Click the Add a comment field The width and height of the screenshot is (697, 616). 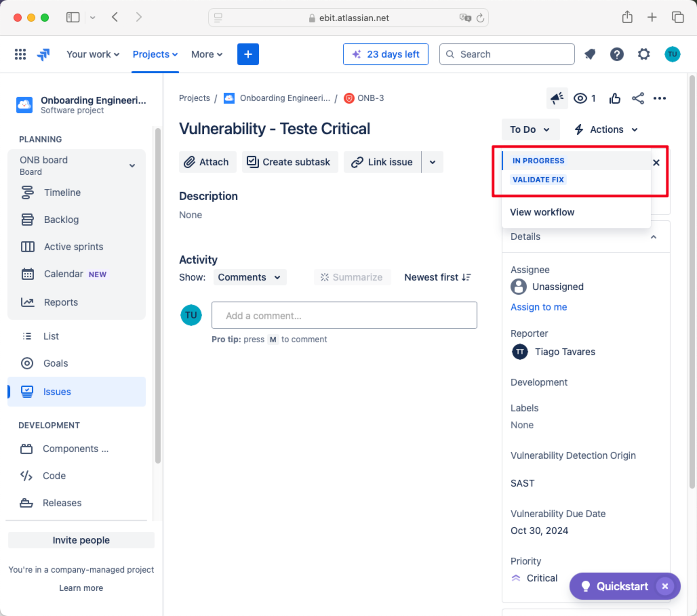[x=344, y=315]
